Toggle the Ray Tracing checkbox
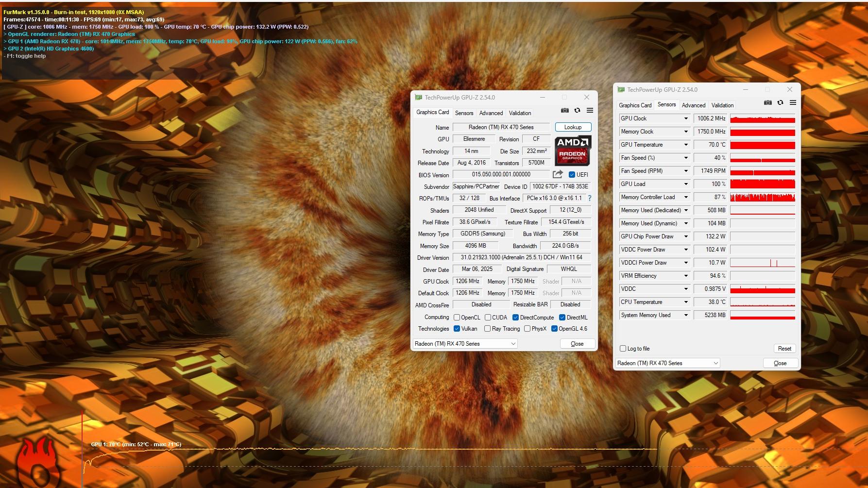 click(487, 329)
